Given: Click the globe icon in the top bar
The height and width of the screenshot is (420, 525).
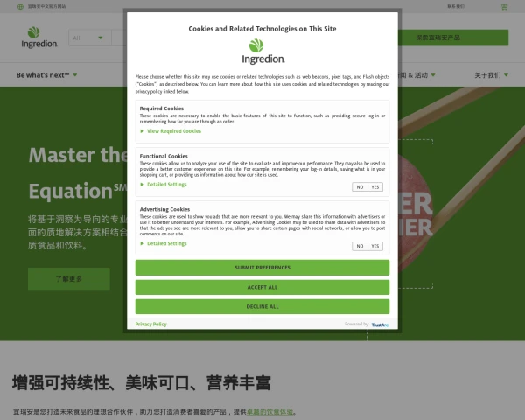Looking at the screenshot, I should pyautogui.click(x=20, y=6).
